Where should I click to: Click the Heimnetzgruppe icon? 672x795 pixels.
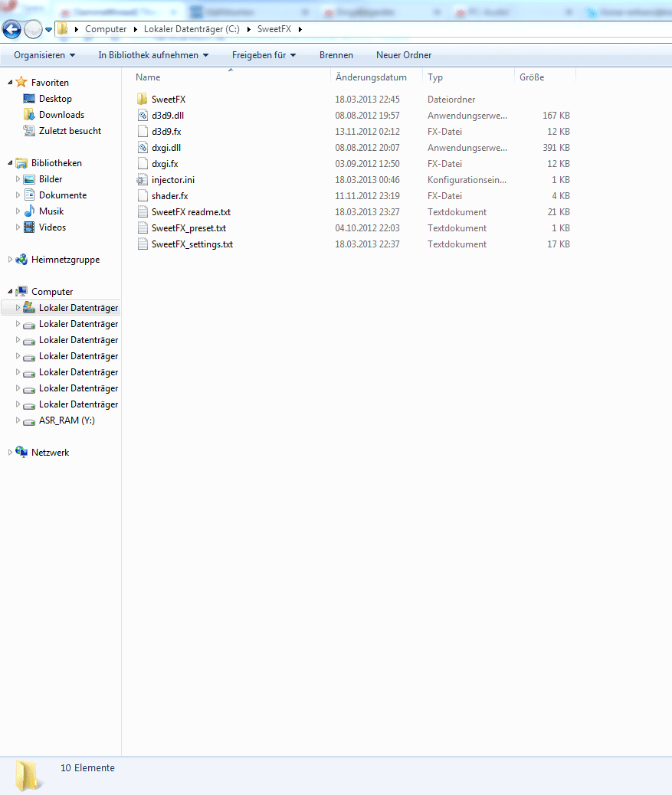[x=21, y=260]
